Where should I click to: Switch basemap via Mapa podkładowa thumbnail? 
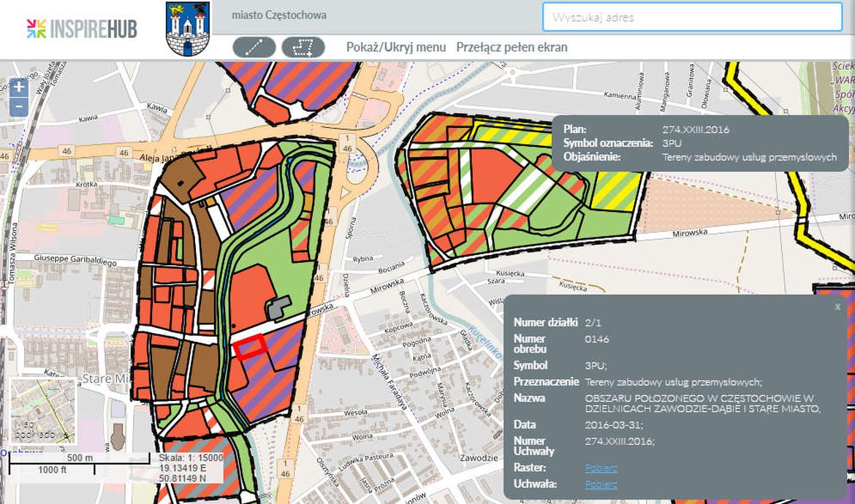(44, 411)
